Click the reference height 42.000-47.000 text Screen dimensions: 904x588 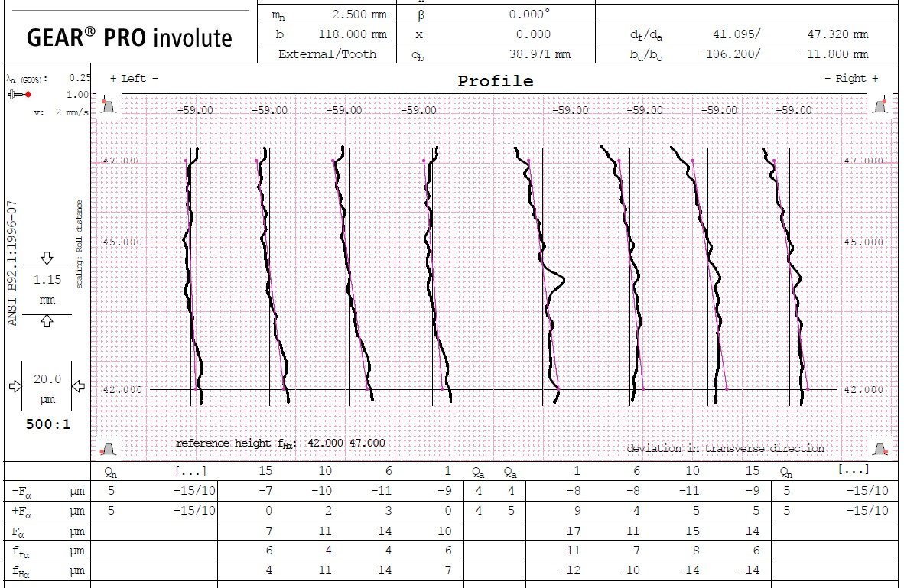tap(280, 443)
